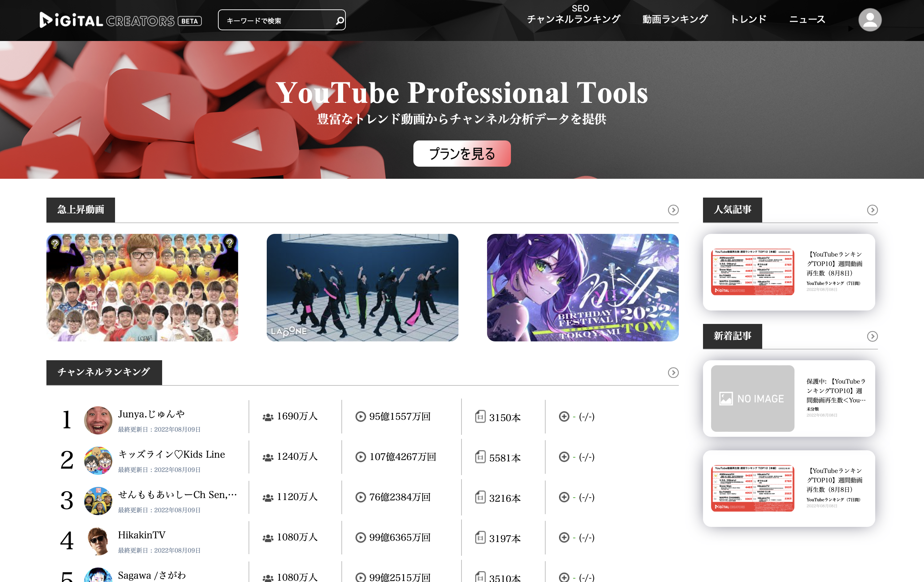
Task: Expand チャンネルランキング section arrow
Action: tap(673, 373)
